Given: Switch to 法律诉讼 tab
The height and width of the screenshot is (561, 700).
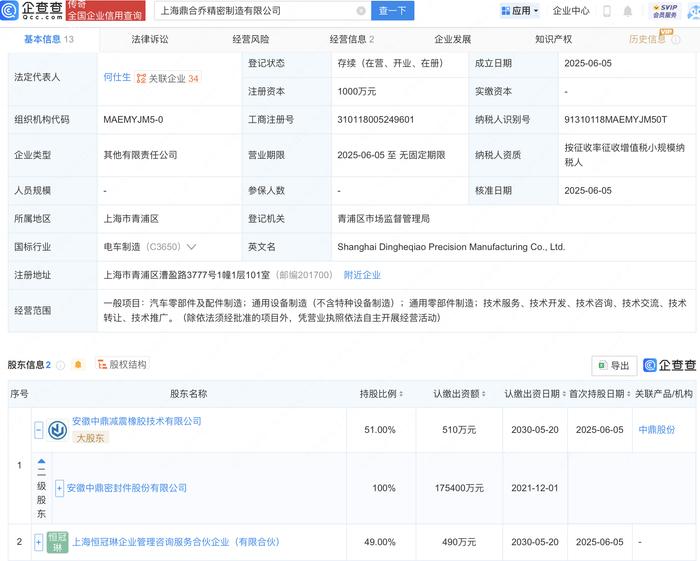Looking at the screenshot, I should (x=150, y=39).
